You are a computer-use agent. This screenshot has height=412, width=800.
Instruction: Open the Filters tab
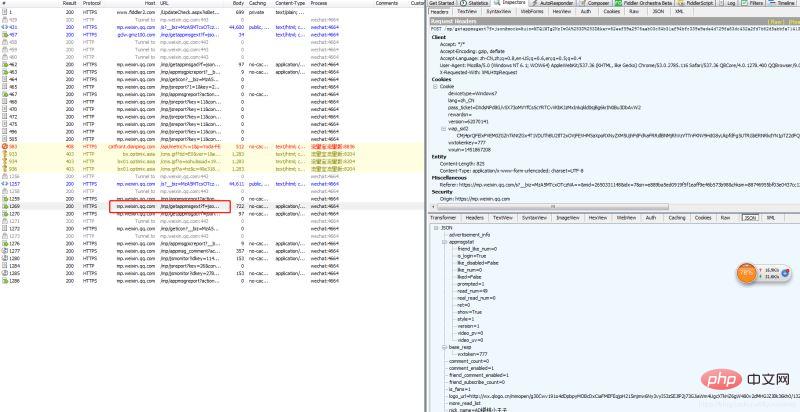(753, 3)
